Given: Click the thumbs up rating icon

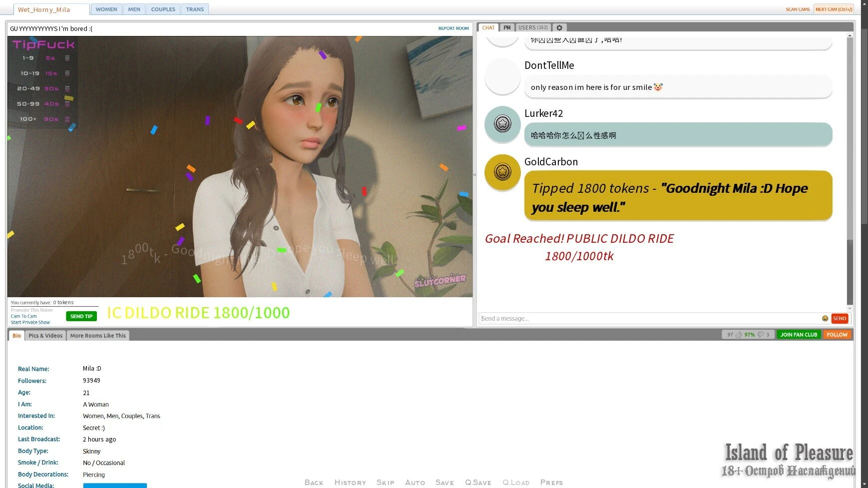Looking at the screenshot, I should coord(739,335).
